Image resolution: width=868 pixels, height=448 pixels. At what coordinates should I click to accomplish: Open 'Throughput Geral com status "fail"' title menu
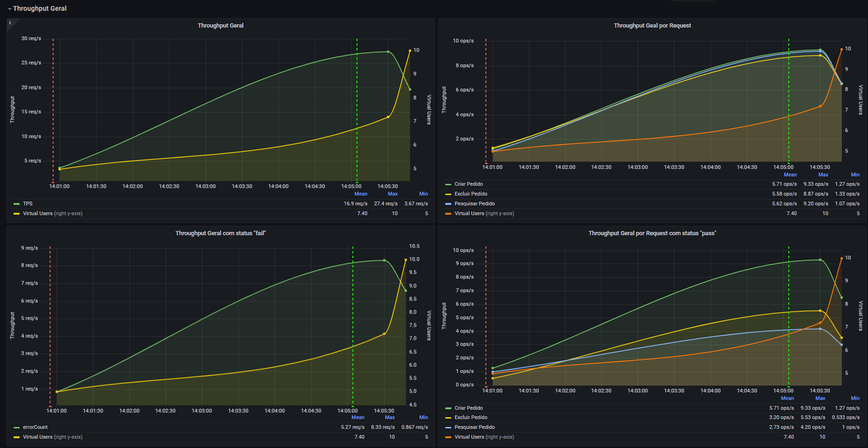coord(221,233)
